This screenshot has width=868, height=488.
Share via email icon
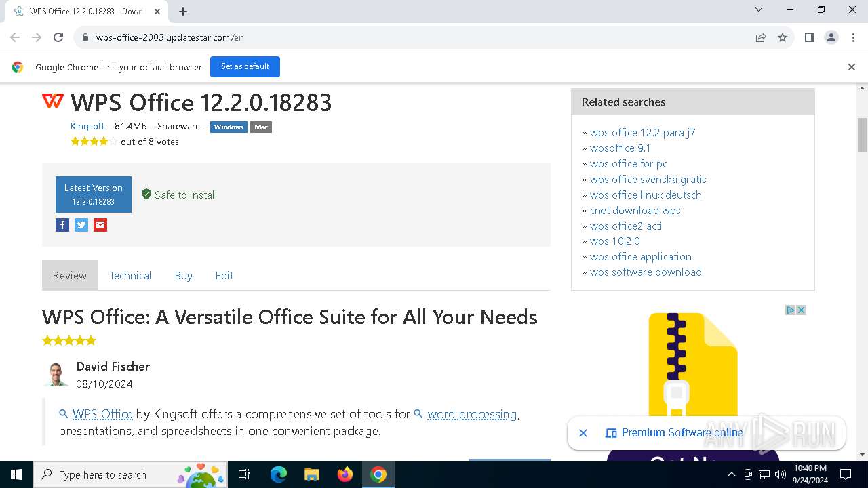(100, 225)
